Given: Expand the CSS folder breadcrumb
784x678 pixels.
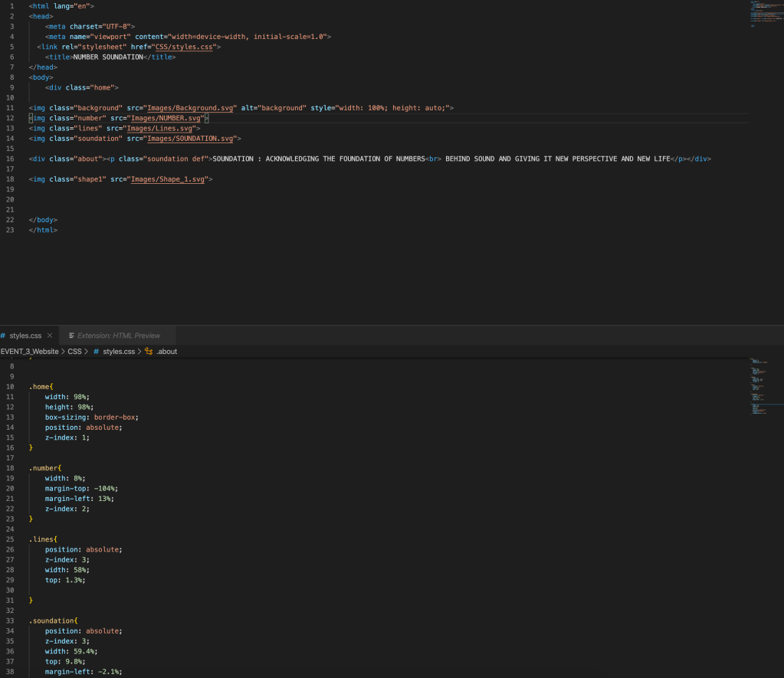Looking at the screenshot, I should (x=74, y=352).
